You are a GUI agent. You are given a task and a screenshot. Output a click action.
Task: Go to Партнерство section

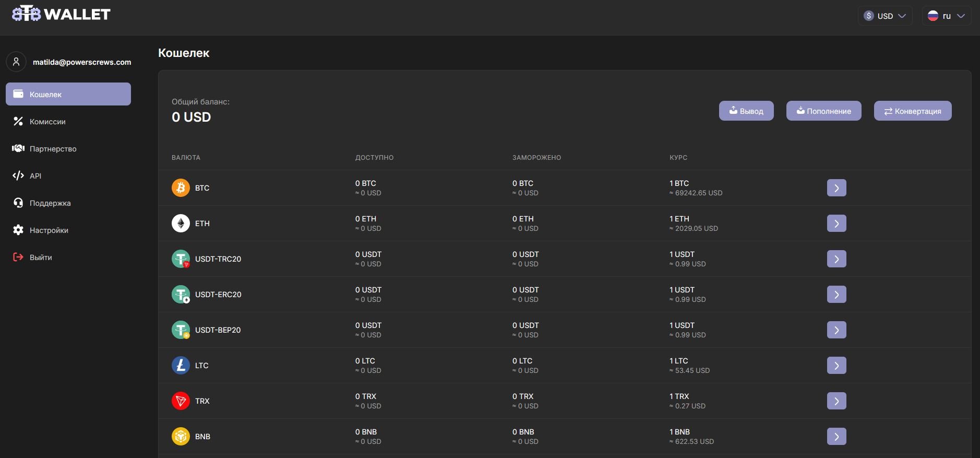(53, 149)
